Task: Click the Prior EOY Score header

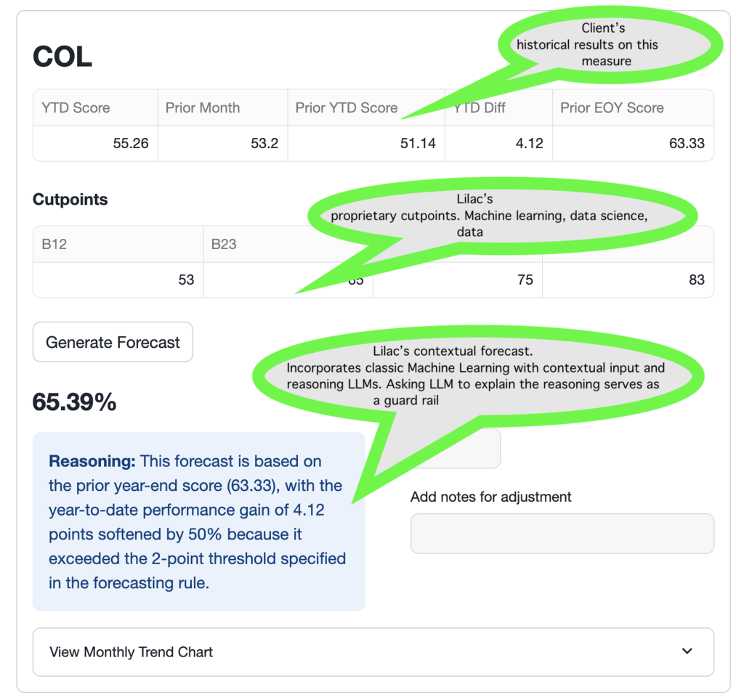Action: tap(612, 108)
